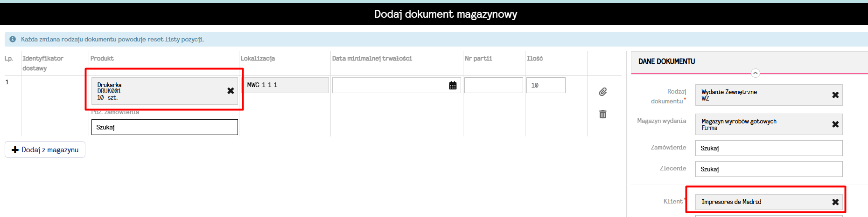Open the Klient selection field
868x217 pixels.
pos(761,202)
